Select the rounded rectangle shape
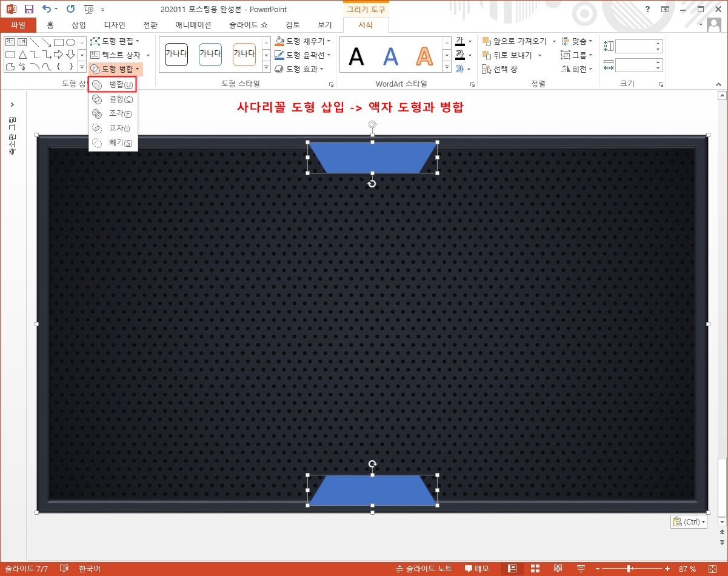This screenshot has height=576, width=728. (x=10, y=55)
